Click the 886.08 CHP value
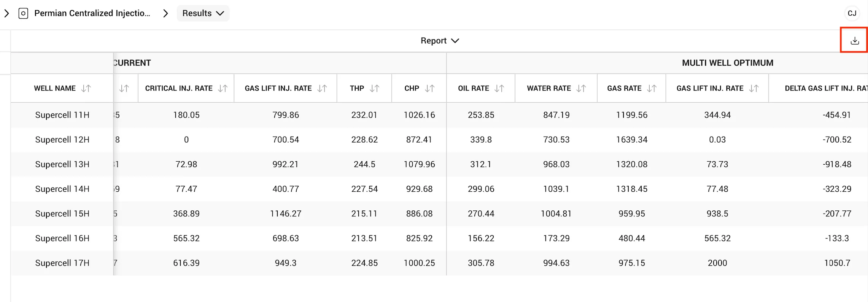 coord(419,214)
